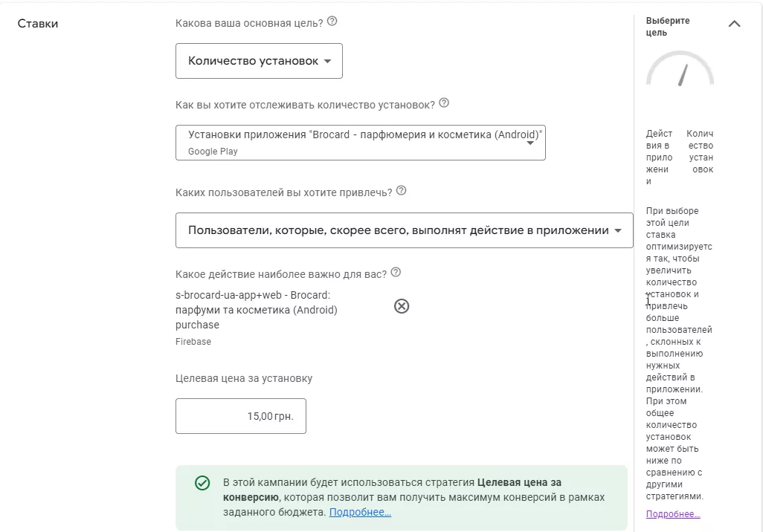Screen dimensions: 763x532
Task: Click help icon beside 'Какое действие наиболее важно'
Action: [396, 273]
